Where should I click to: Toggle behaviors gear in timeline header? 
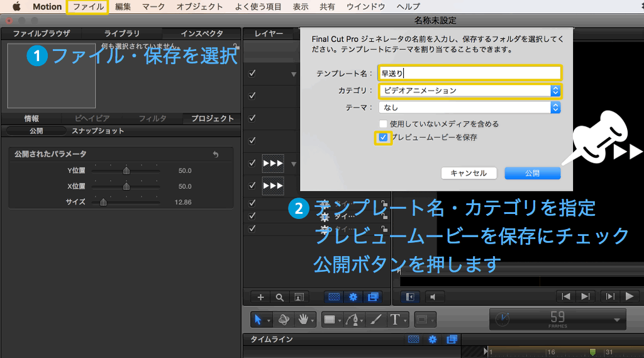tap(433, 339)
